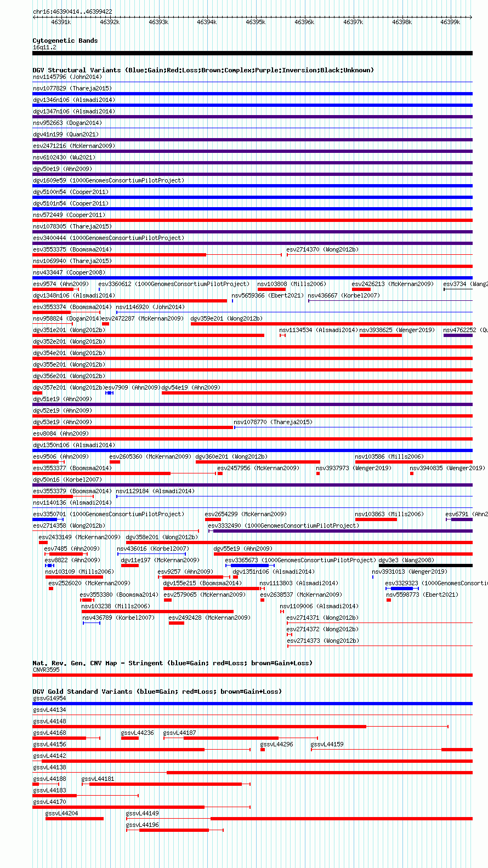Open gold standard variant gssvL44196
The image size is (488, 868).
[143, 825]
